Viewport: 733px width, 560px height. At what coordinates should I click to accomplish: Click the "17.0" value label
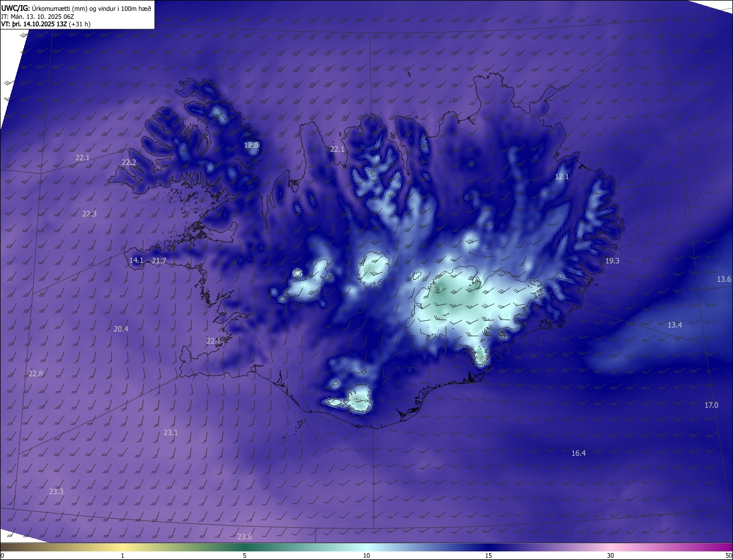point(711,405)
